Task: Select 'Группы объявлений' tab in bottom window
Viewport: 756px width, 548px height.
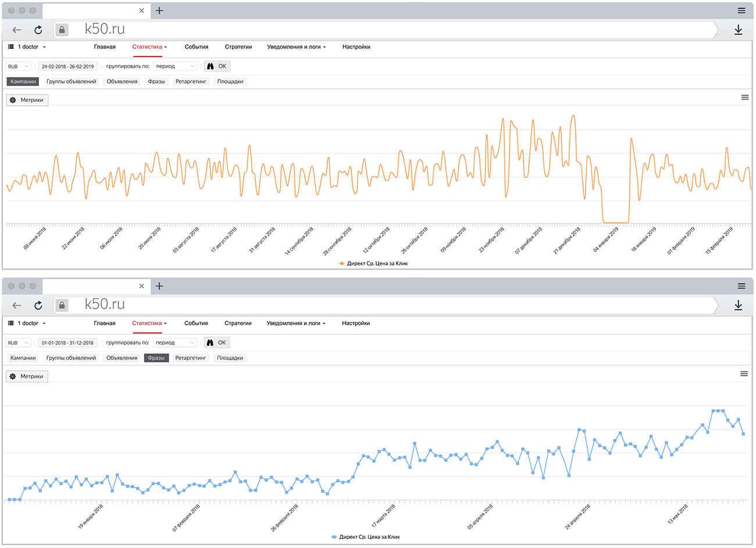Action: (x=72, y=358)
